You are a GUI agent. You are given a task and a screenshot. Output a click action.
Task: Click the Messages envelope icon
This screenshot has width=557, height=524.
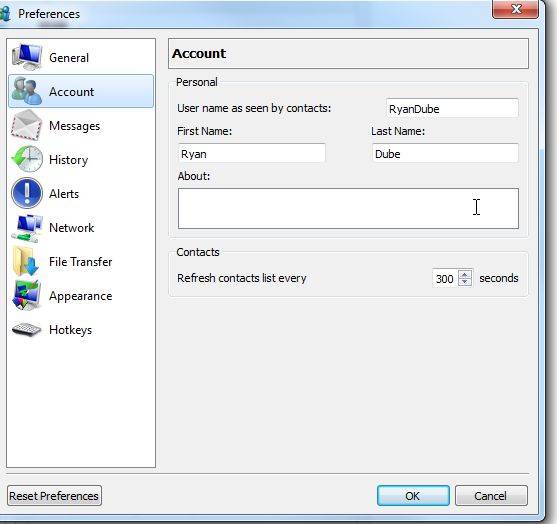click(x=27, y=125)
